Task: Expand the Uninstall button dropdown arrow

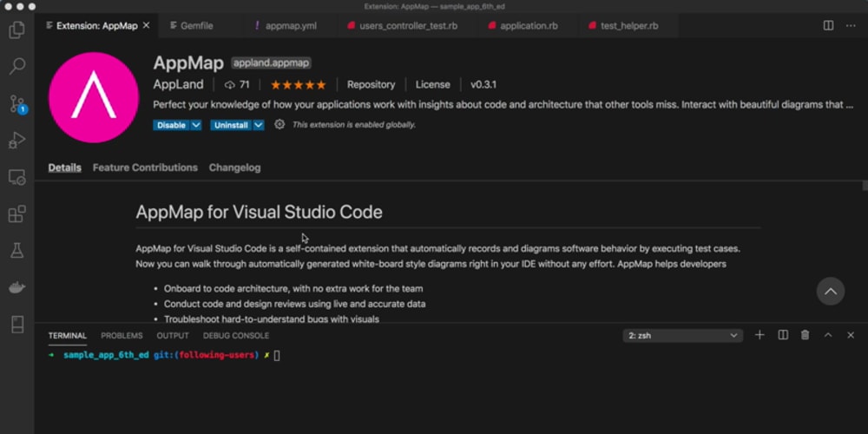Action: (x=259, y=125)
